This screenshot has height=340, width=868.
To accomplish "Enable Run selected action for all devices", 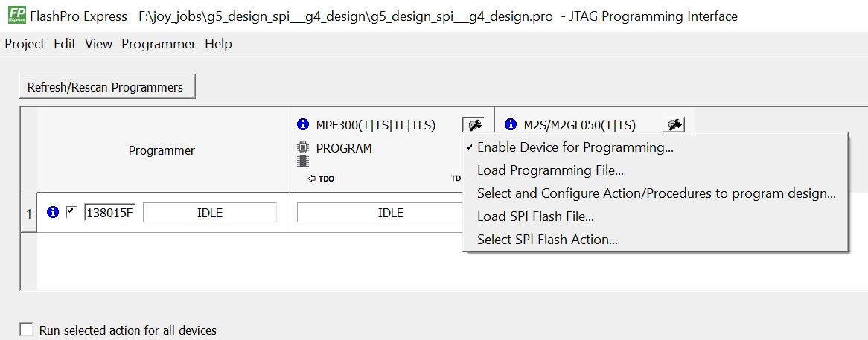I will click(x=27, y=330).
